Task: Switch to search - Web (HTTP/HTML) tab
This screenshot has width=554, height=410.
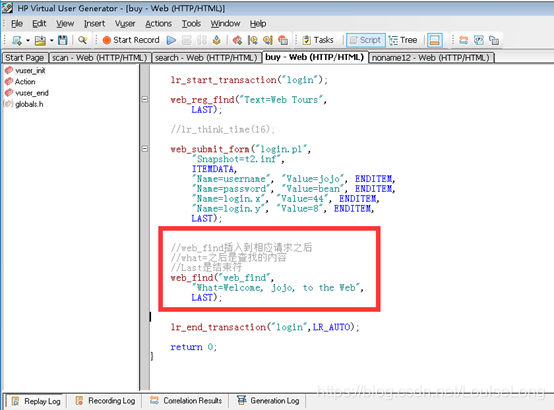Action: (x=206, y=58)
